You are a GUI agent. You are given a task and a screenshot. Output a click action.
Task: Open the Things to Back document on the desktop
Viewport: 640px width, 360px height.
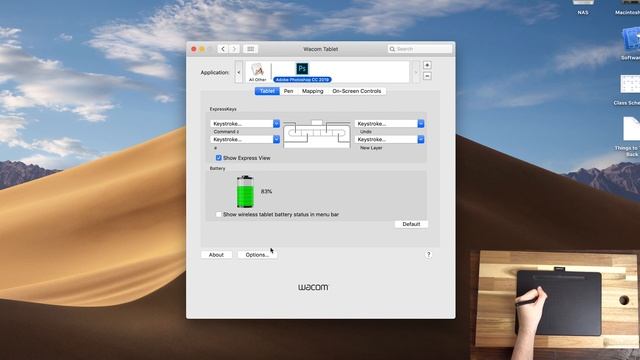click(628, 137)
